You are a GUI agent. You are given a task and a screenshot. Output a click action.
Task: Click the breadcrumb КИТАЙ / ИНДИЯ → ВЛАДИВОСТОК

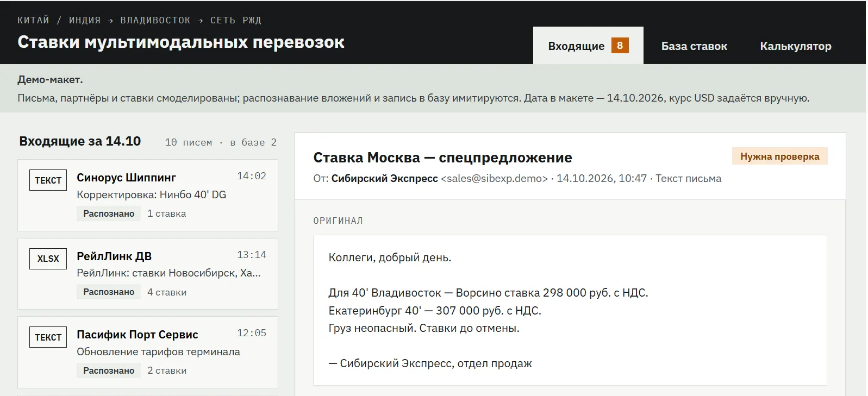[104, 20]
